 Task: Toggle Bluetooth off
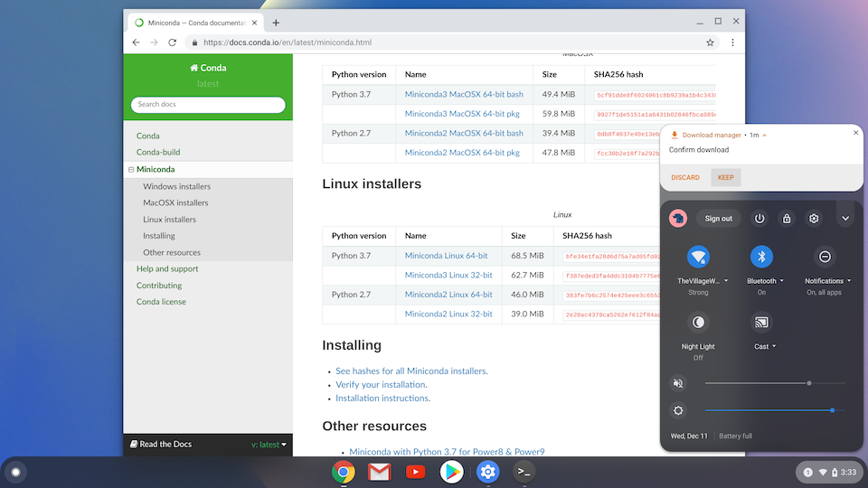[761, 257]
